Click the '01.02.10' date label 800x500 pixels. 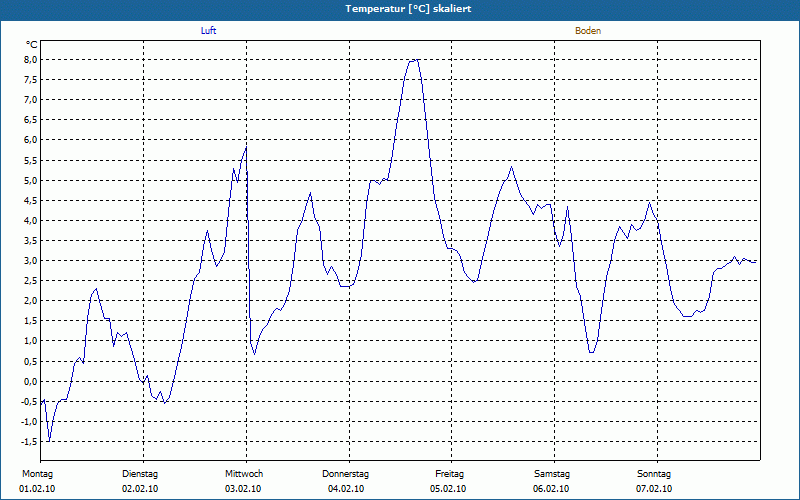tap(37, 489)
